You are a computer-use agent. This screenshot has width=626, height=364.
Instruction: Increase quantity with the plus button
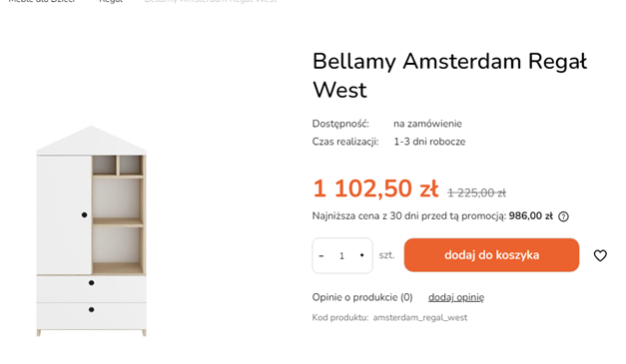click(x=362, y=255)
